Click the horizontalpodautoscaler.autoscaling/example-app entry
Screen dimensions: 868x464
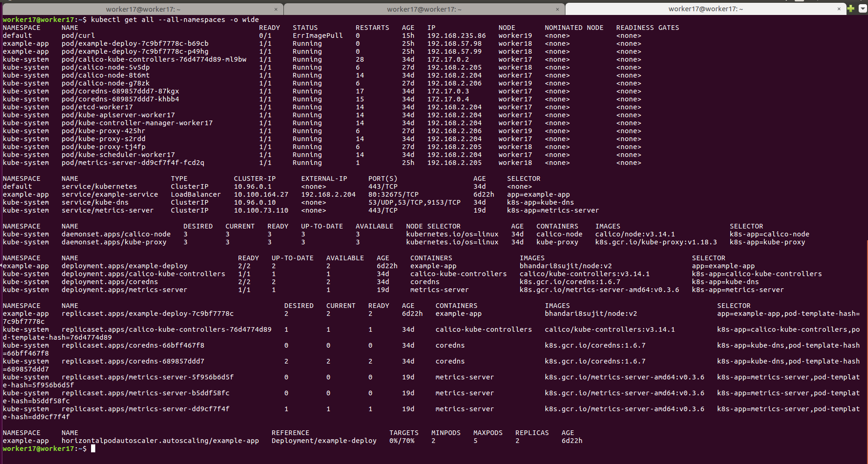161,440
